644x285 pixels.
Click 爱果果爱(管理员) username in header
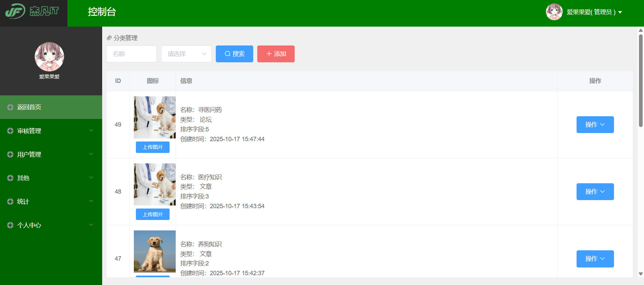click(591, 12)
